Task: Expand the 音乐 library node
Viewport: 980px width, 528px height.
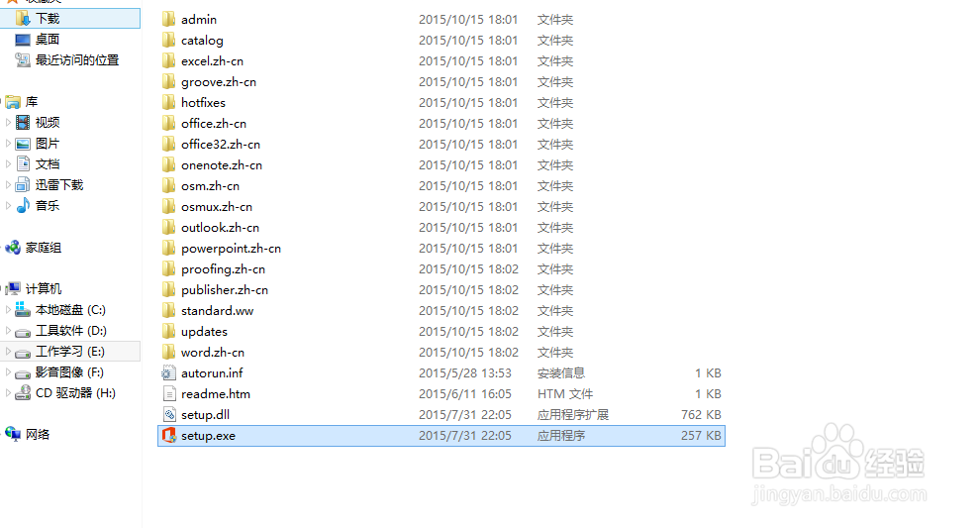Action: click(x=8, y=205)
